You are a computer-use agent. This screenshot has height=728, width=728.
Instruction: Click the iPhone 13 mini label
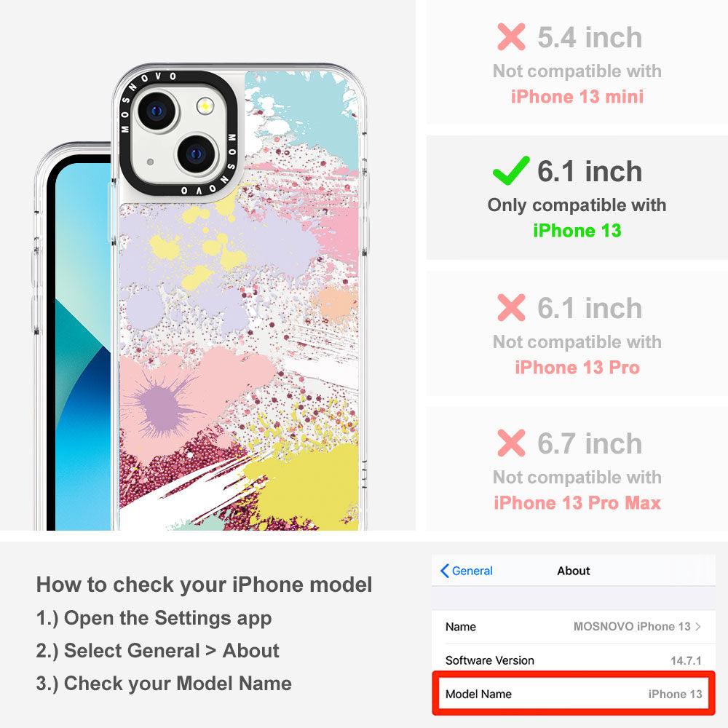tap(577, 97)
